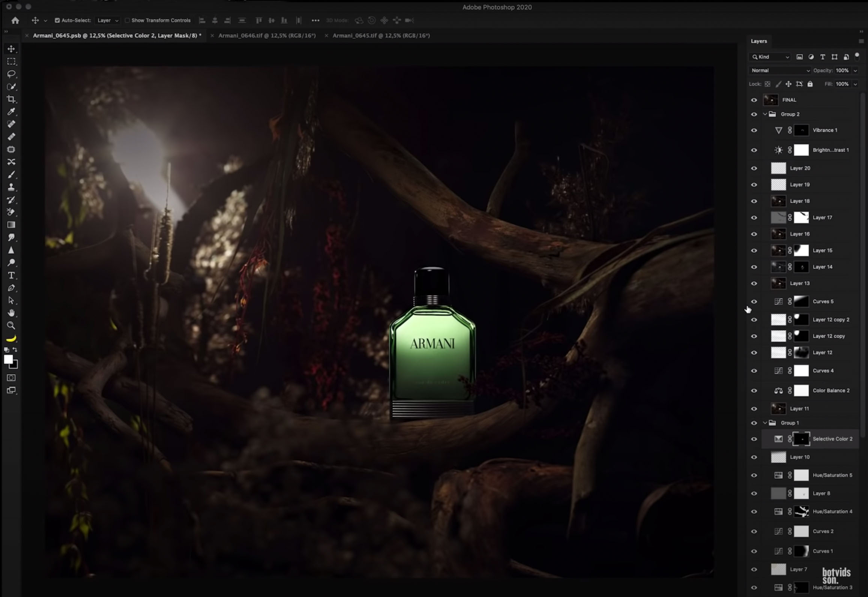868x597 pixels.
Task: Select the Crop tool
Action: click(12, 99)
